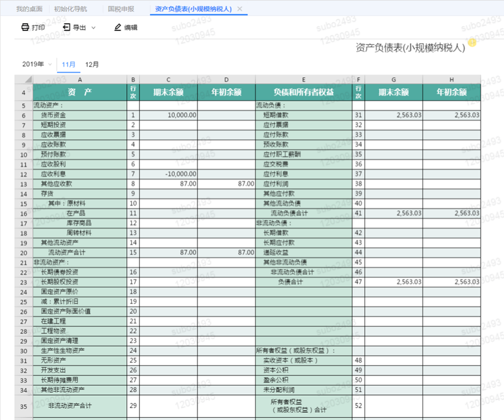This screenshot has height=420, width=504.
Task: Open the 导出 export dropdown
Action: (x=79, y=27)
